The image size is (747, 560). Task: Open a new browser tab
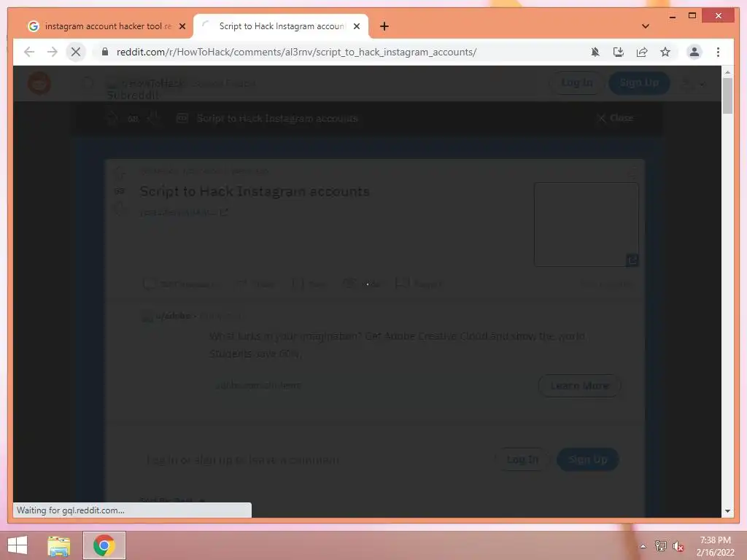pyautogui.click(x=384, y=26)
